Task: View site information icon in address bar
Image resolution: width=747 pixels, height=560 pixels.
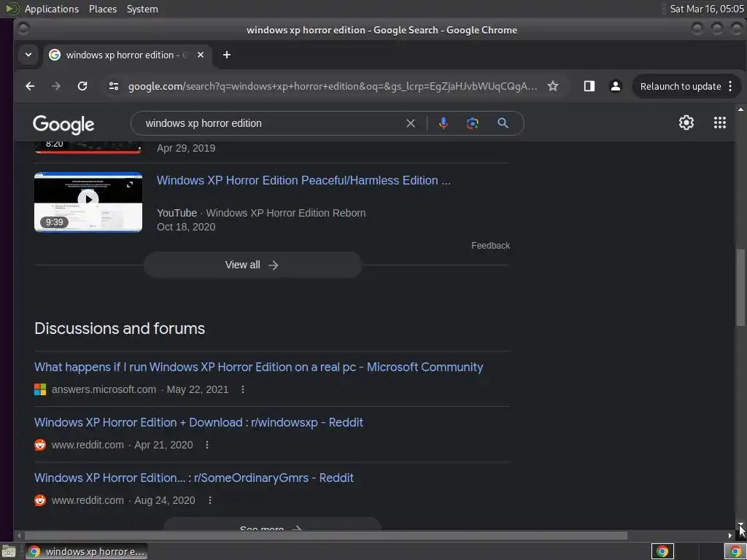Action: (113, 86)
